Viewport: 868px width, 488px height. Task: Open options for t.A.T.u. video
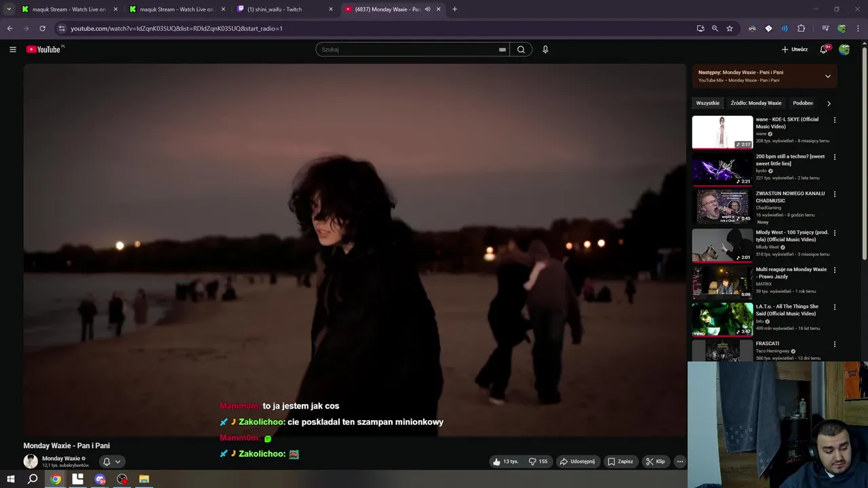835,307
